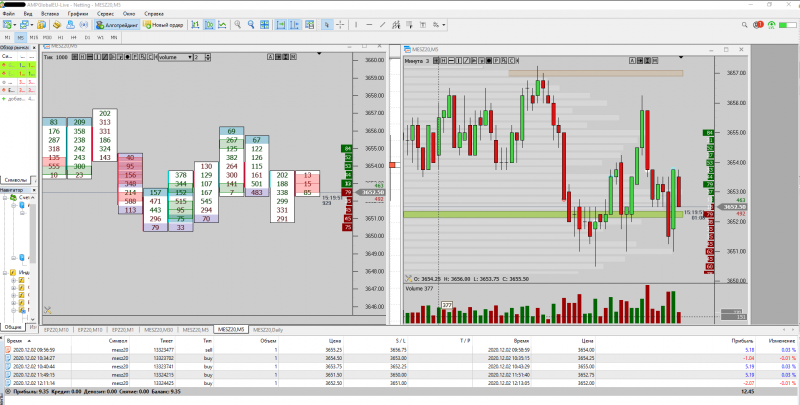Screen dimensions: 800x405
Task: Open the Navigator person icon
Action: click(70, 24)
